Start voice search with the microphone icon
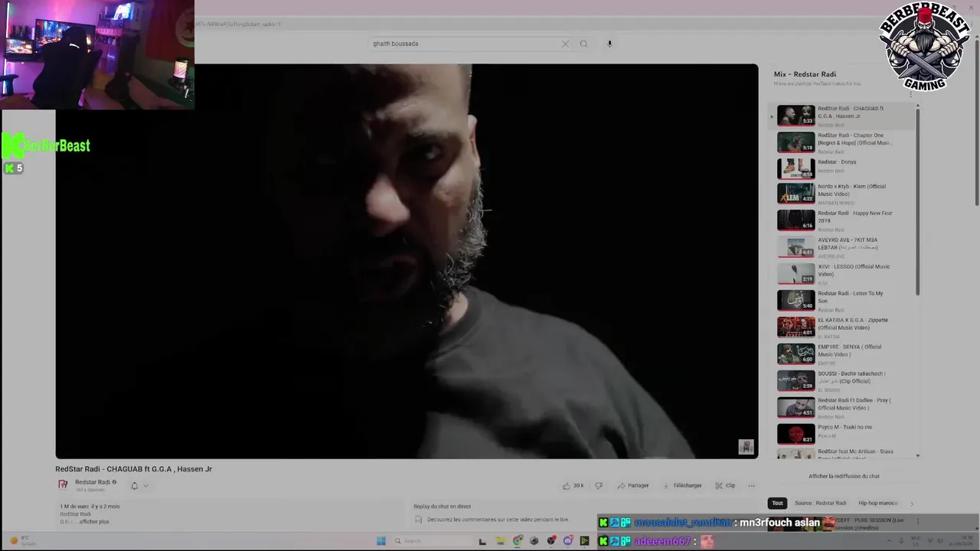This screenshot has height=551, width=980. point(609,44)
